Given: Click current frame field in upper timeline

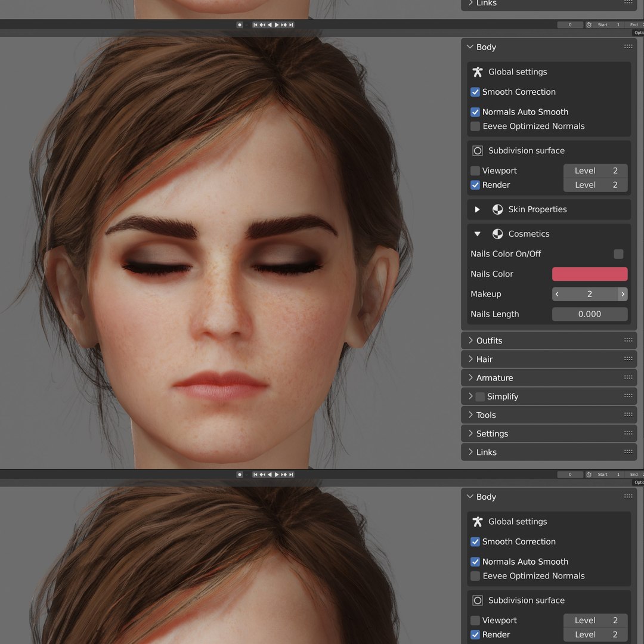Looking at the screenshot, I should click(x=569, y=25).
